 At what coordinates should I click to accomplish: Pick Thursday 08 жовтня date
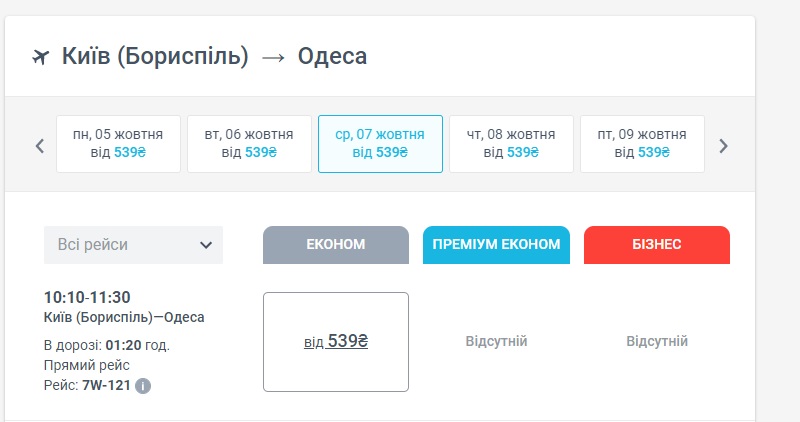511,144
